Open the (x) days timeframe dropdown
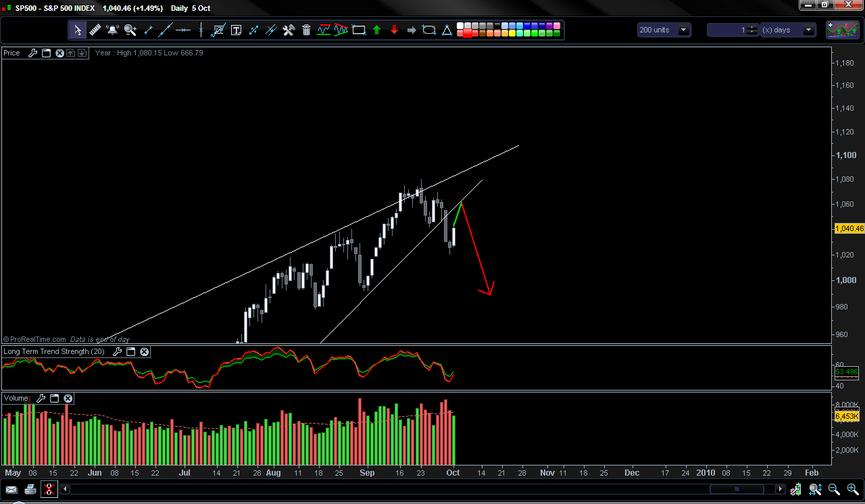 tap(789, 30)
